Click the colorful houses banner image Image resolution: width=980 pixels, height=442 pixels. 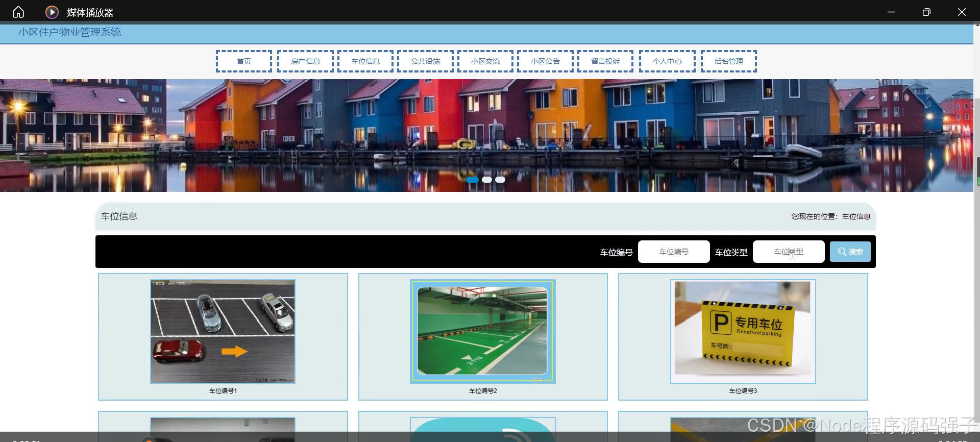coord(486,135)
